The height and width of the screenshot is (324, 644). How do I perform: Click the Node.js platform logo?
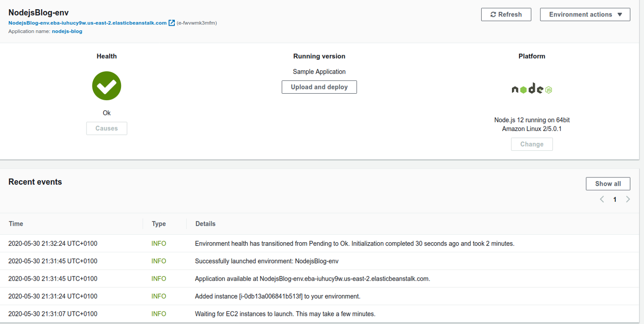point(532,89)
